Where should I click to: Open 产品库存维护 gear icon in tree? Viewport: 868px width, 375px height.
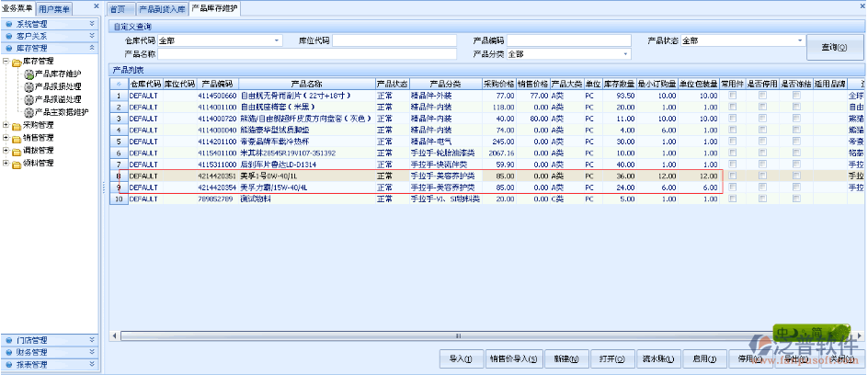[x=29, y=74]
